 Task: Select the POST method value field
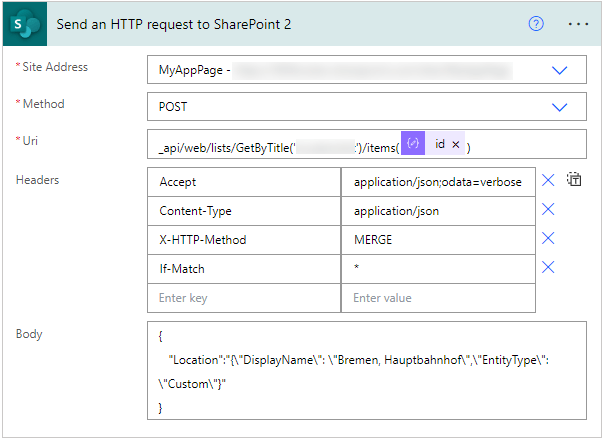[367, 106]
